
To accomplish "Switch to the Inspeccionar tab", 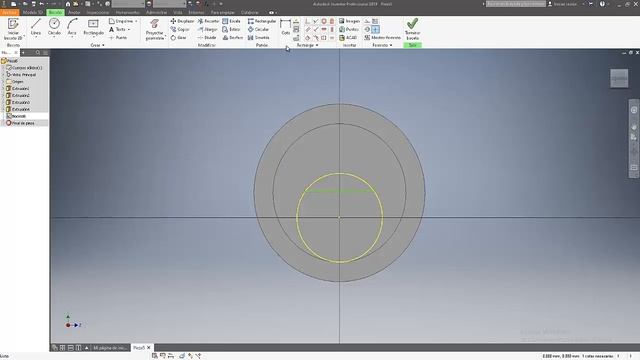I will pos(98,13).
